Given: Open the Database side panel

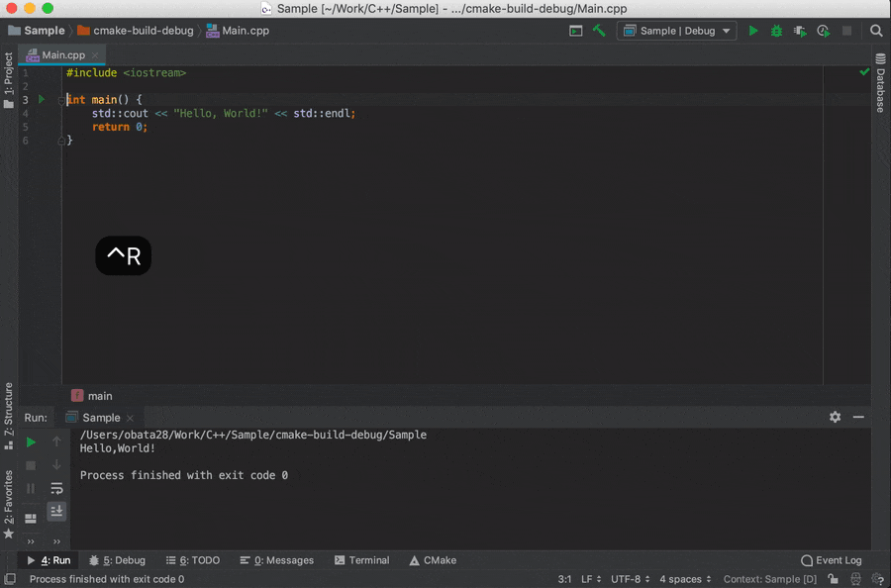Looking at the screenshot, I should pyautogui.click(x=880, y=82).
